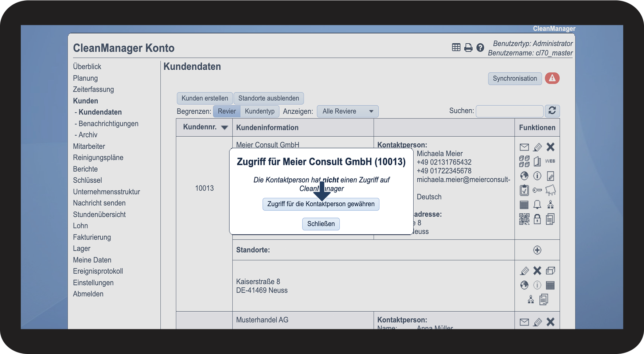Image resolution: width=644 pixels, height=354 pixels.
Task: Click the red warning triangle icon
Action: point(552,78)
